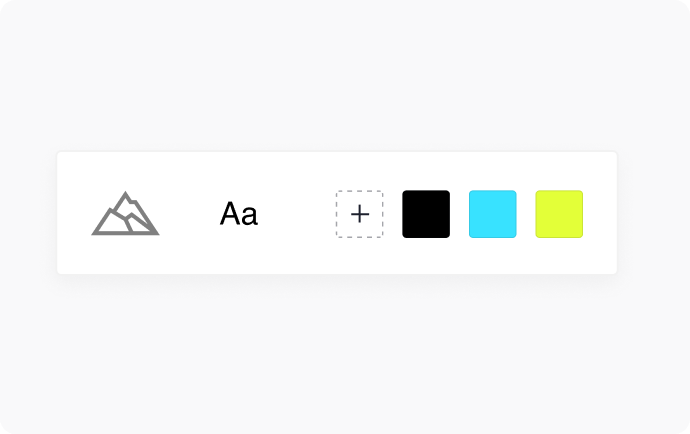
Task: Change the mountain peaks logo
Action: point(125,214)
